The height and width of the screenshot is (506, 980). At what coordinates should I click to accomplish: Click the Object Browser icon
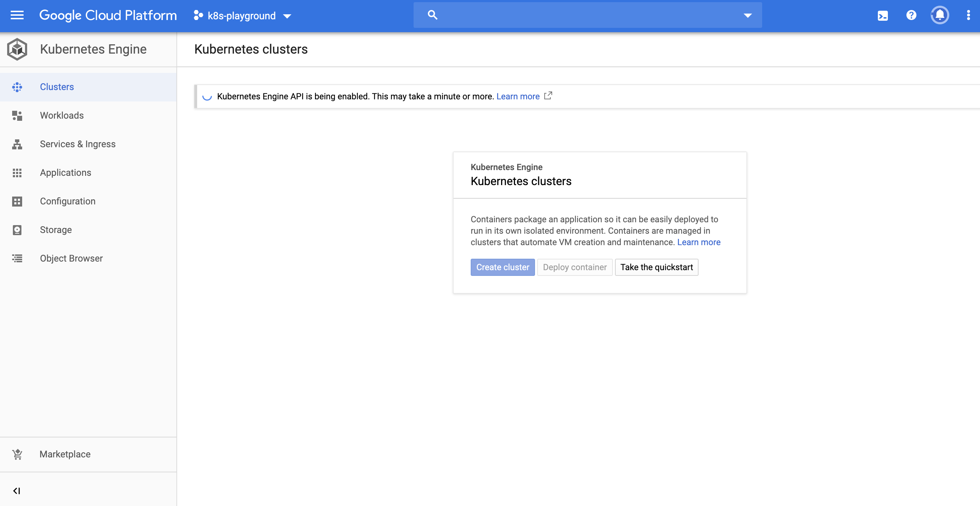[17, 258]
